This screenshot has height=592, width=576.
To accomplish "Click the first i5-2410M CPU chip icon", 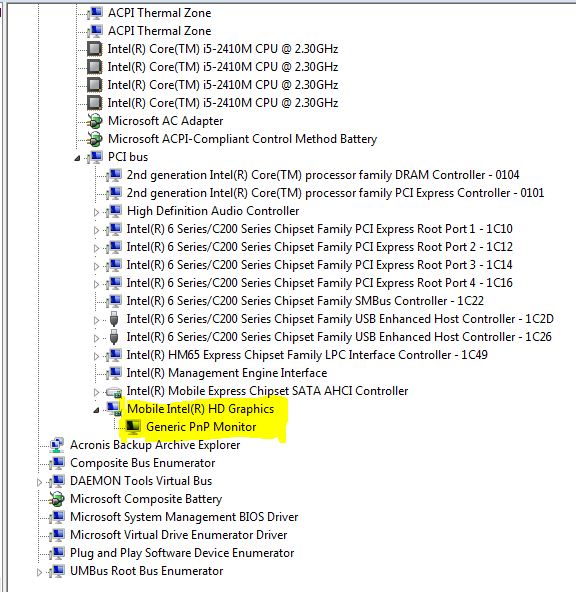I will 94,49.
